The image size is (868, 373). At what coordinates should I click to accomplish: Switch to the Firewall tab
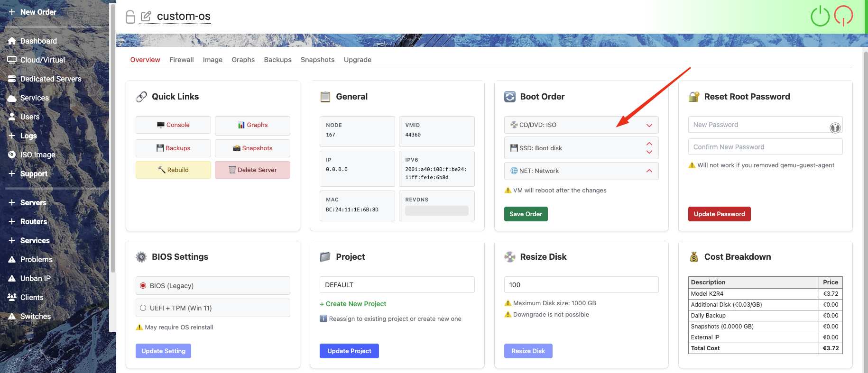pos(181,60)
